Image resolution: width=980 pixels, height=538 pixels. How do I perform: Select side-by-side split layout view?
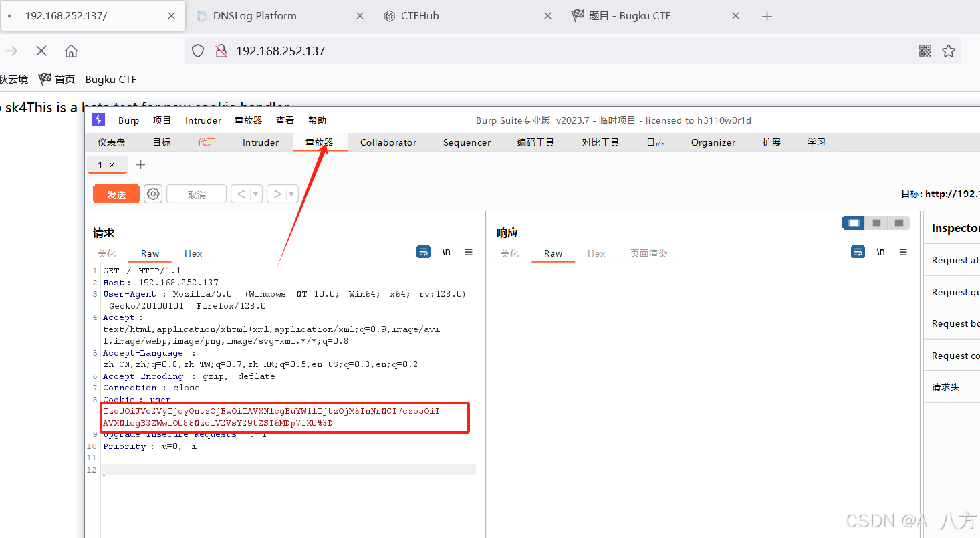pyautogui.click(x=854, y=223)
